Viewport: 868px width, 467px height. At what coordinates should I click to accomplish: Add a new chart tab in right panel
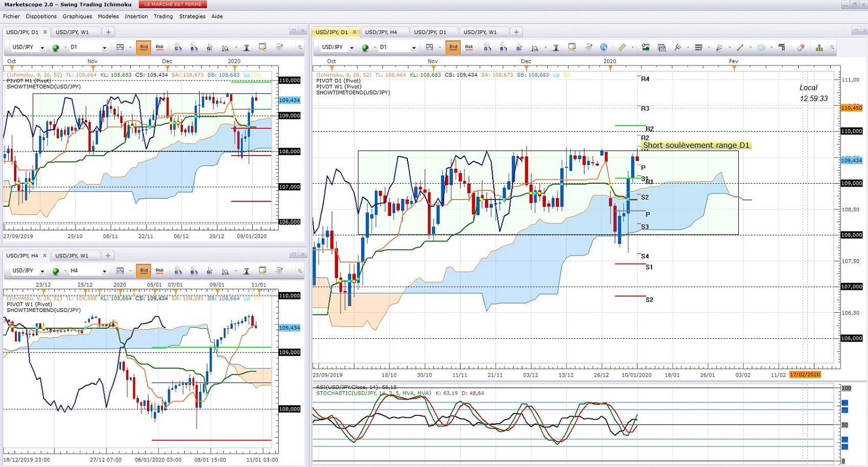[x=516, y=32]
